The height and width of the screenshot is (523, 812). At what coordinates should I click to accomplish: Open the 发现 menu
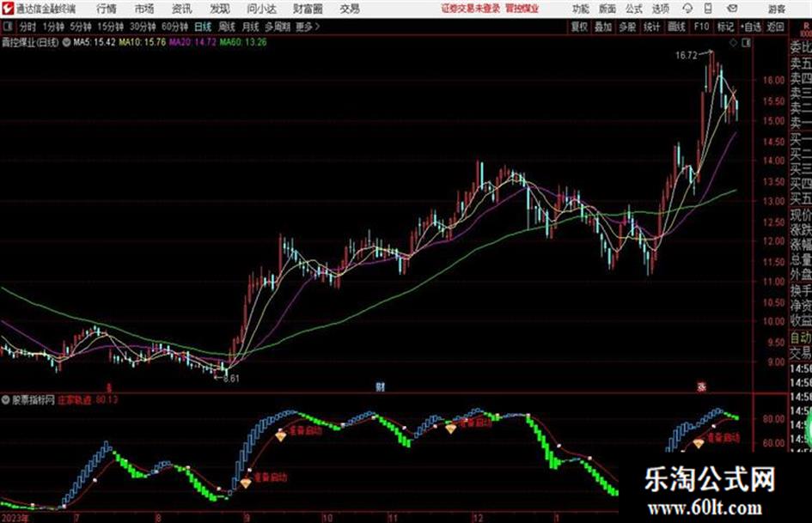coord(220,9)
